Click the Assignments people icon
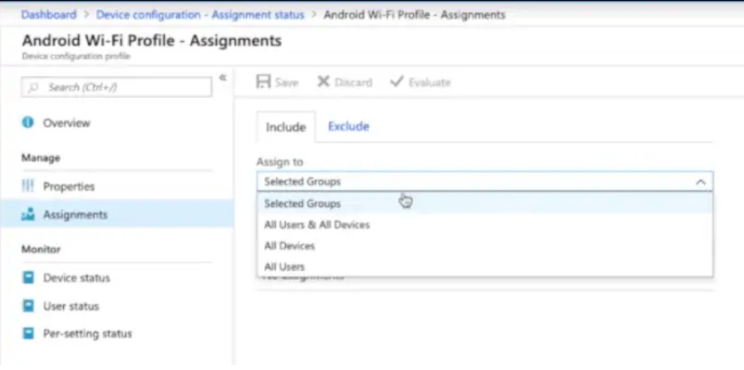Viewport: 744px width, 370px height. pyautogui.click(x=28, y=214)
